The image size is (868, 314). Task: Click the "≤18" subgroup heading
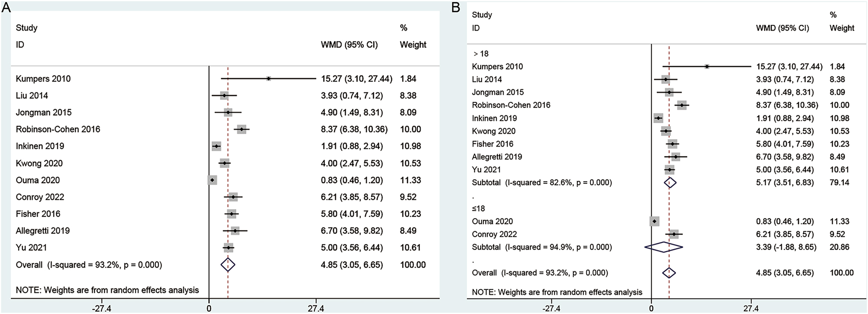[x=478, y=208]
